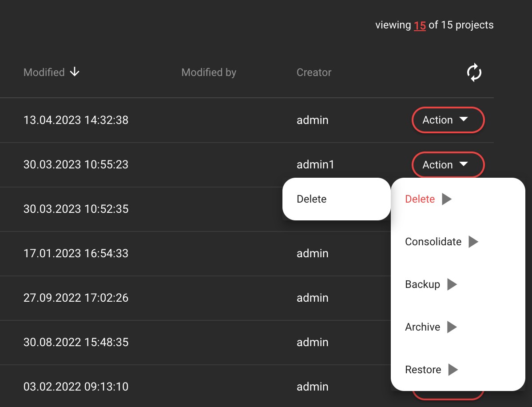The image size is (532, 407).
Task: Expand the Delete submenu arrow
Action: tap(447, 199)
